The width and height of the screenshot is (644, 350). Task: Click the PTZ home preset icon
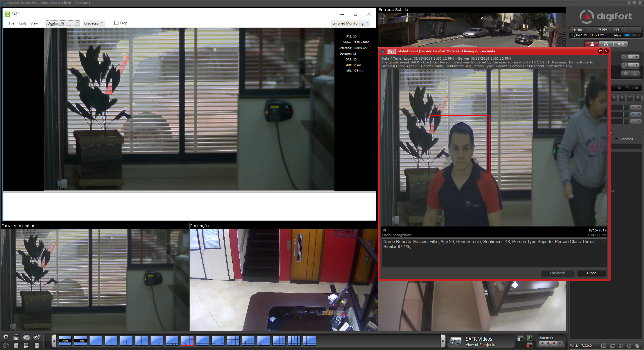coord(626,73)
